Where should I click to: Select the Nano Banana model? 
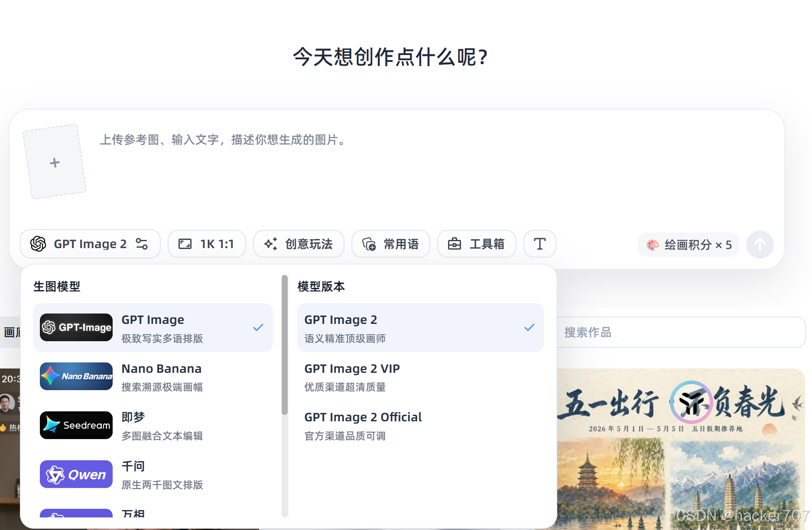153,377
